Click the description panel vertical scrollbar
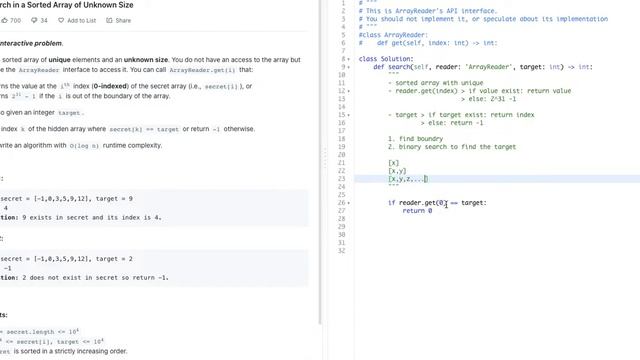Viewport: 640px width, 360px height. point(320,161)
